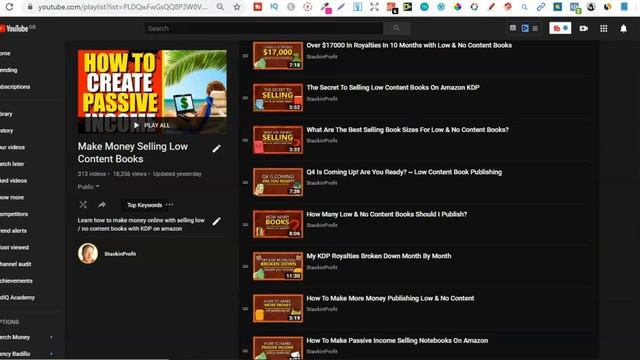Expand Merch Money subscription with plus
The width and height of the screenshot is (640, 360).
[x=51, y=337]
